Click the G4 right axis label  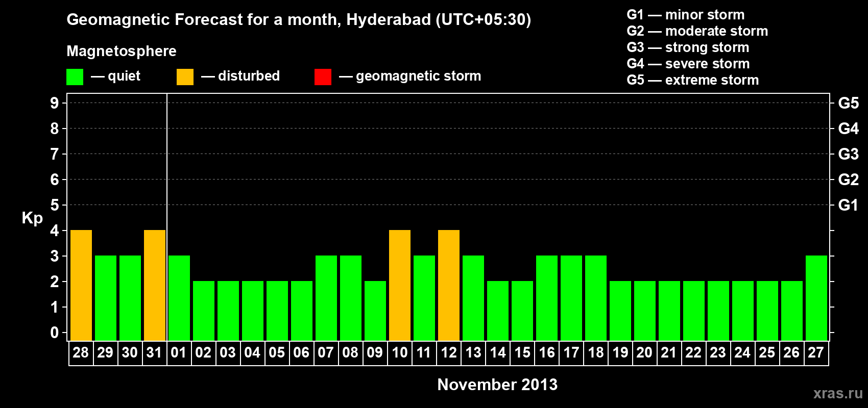[849, 129]
